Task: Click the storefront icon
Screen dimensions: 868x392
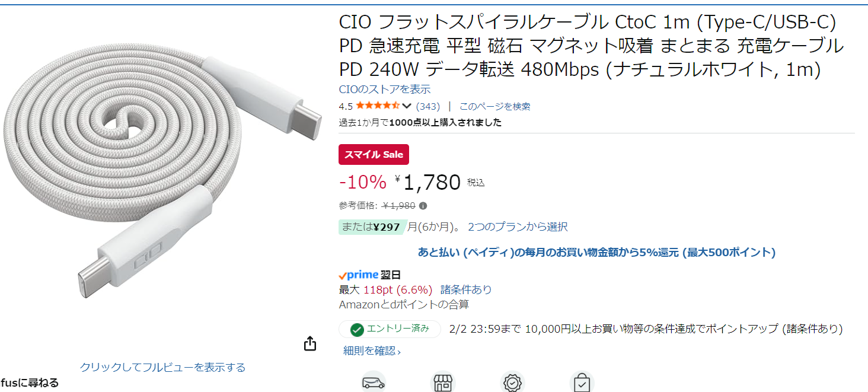Action: pos(442,383)
